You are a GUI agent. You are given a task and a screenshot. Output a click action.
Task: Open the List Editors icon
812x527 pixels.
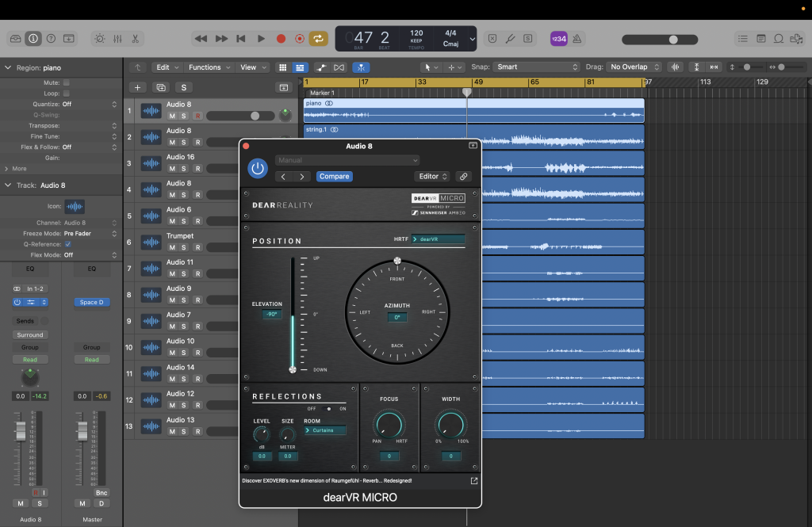(742, 39)
